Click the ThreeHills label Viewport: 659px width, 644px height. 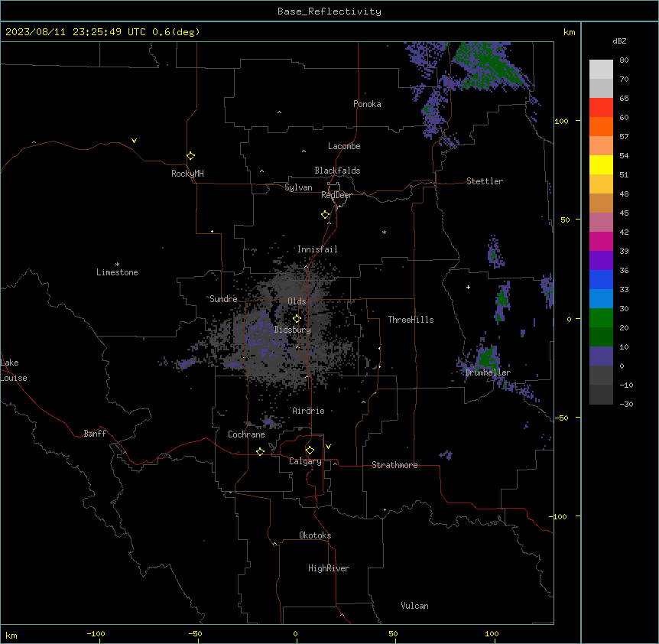click(411, 320)
